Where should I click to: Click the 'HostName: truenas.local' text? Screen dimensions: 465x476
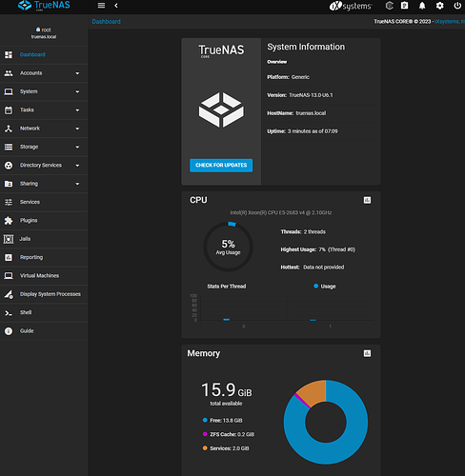296,113
